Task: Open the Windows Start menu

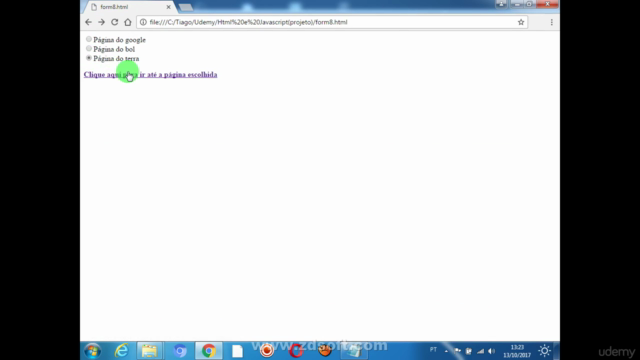Action: (x=93, y=351)
